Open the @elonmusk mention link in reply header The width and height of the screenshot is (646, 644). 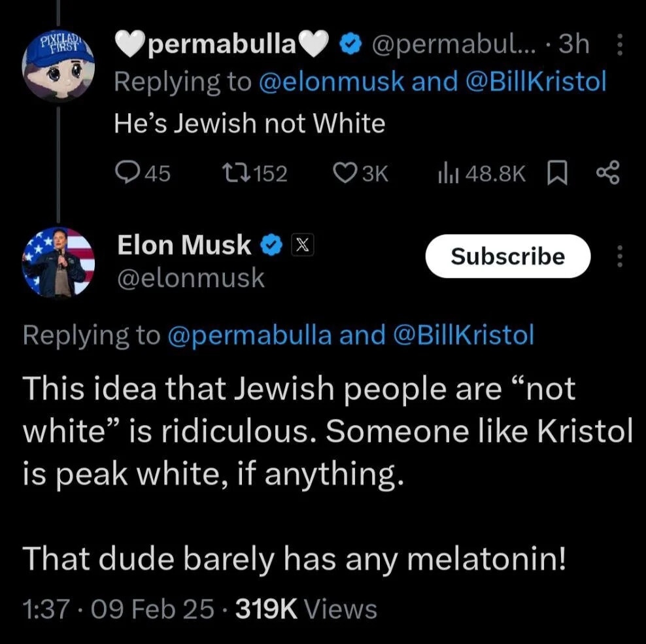331,81
